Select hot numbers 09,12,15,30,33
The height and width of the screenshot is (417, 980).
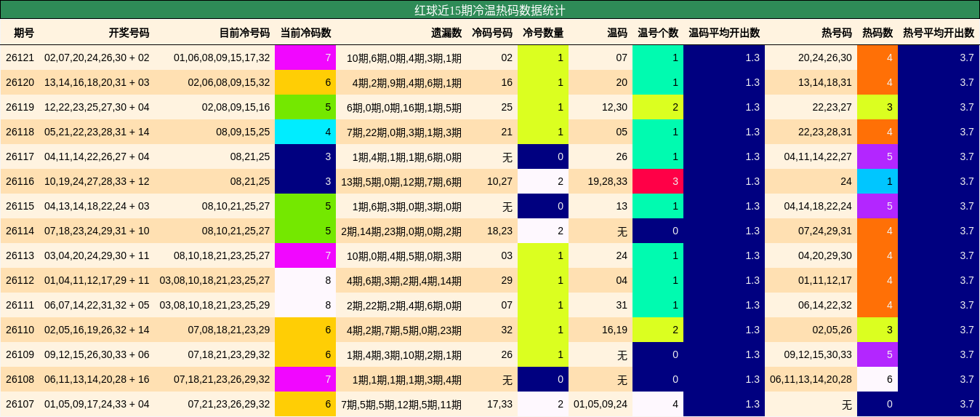point(818,354)
